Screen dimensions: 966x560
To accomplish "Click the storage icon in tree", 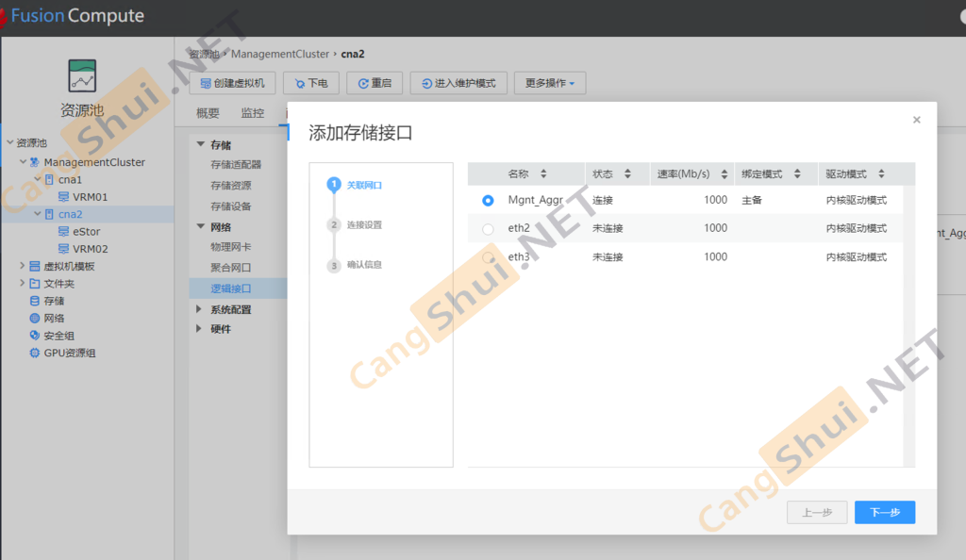I will coord(35,301).
